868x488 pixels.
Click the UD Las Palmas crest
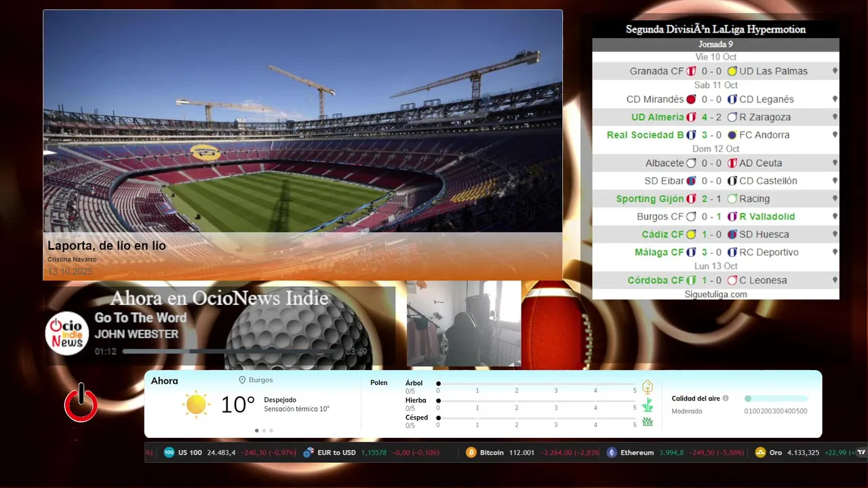pyautogui.click(x=732, y=71)
